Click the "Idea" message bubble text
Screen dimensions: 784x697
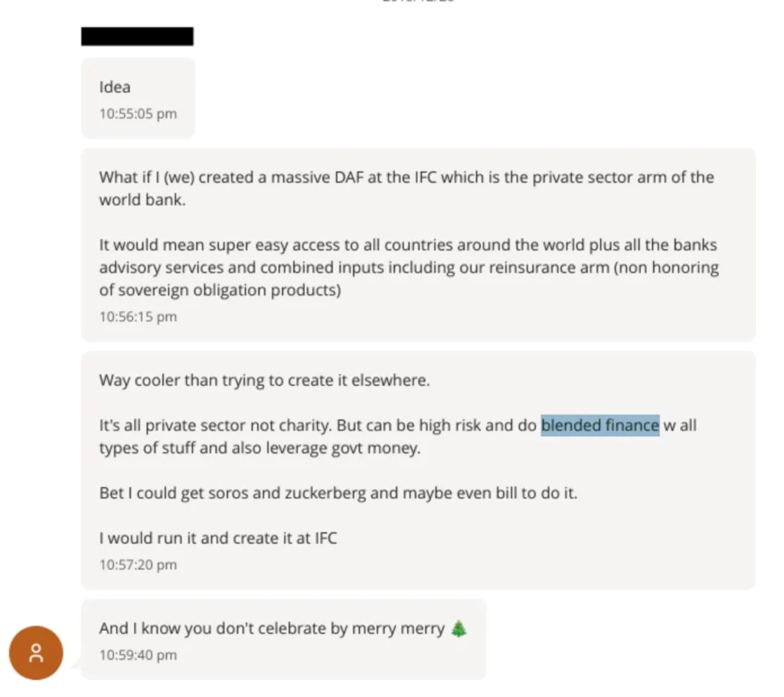(115, 87)
